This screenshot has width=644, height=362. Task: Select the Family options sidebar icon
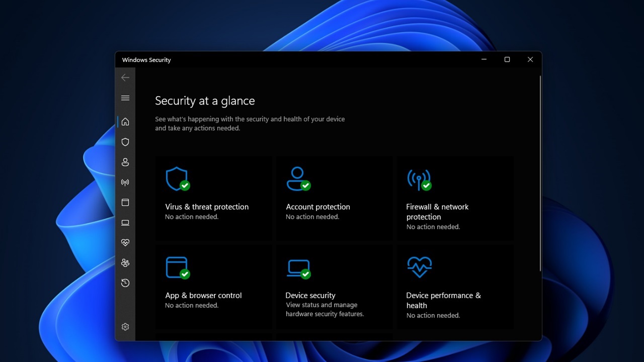pos(125,262)
